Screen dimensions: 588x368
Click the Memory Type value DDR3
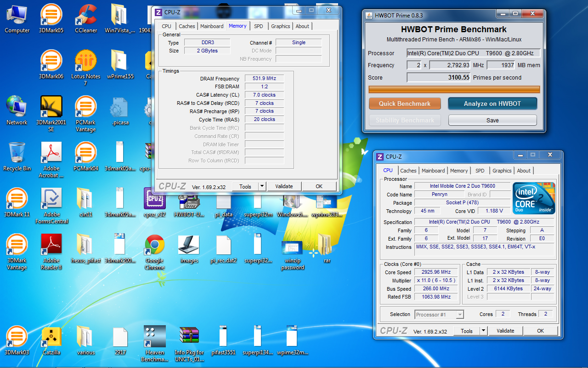tap(207, 42)
